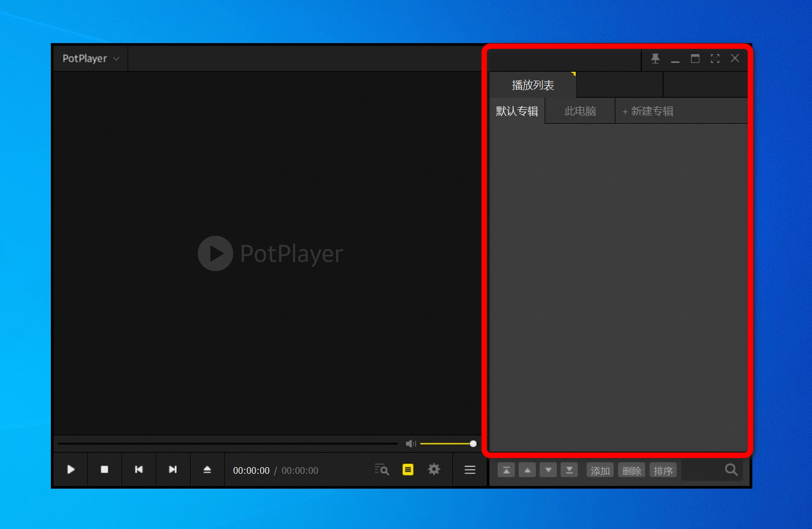
Task: Click the Play button
Action: tap(71, 469)
